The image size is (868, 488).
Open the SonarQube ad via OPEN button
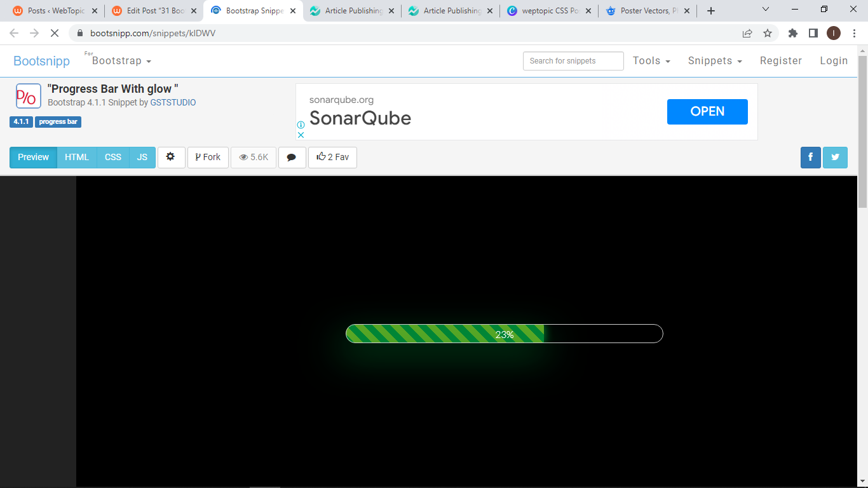coord(707,111)
